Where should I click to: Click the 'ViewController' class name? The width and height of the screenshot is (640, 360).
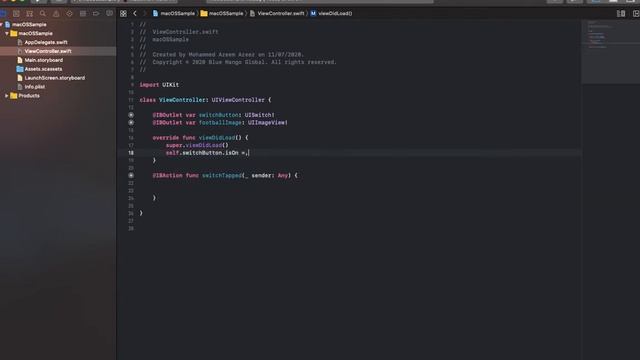click(182, 100)
